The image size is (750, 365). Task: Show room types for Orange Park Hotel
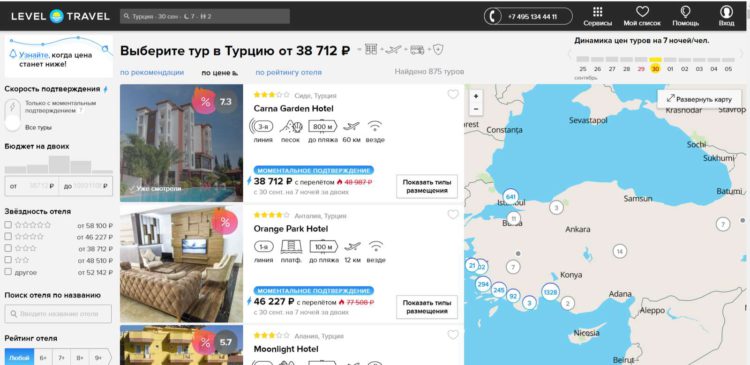(x=427, y=307)
